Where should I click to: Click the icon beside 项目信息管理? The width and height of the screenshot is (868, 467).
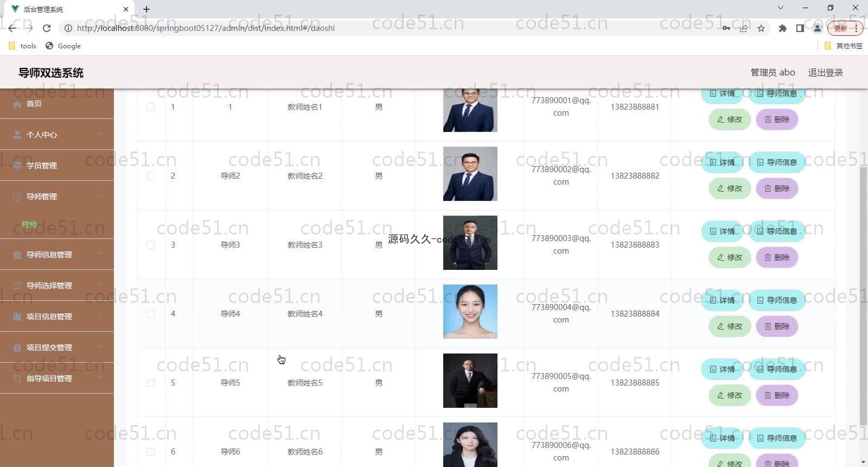coord(17,317)
